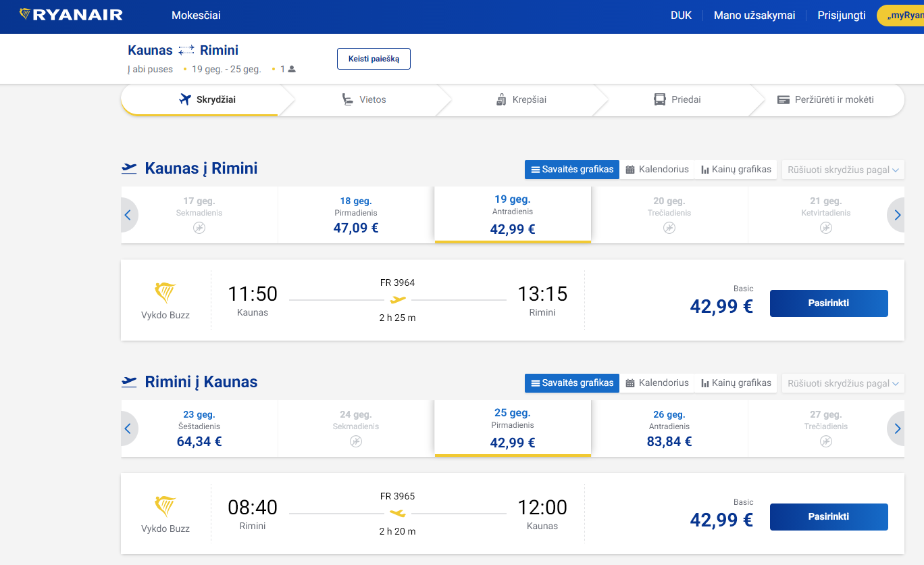The width and height of the screenshot is (924, 565).
Task: Select Savaitės grafikas for return flight
Action: click(571, 383)
